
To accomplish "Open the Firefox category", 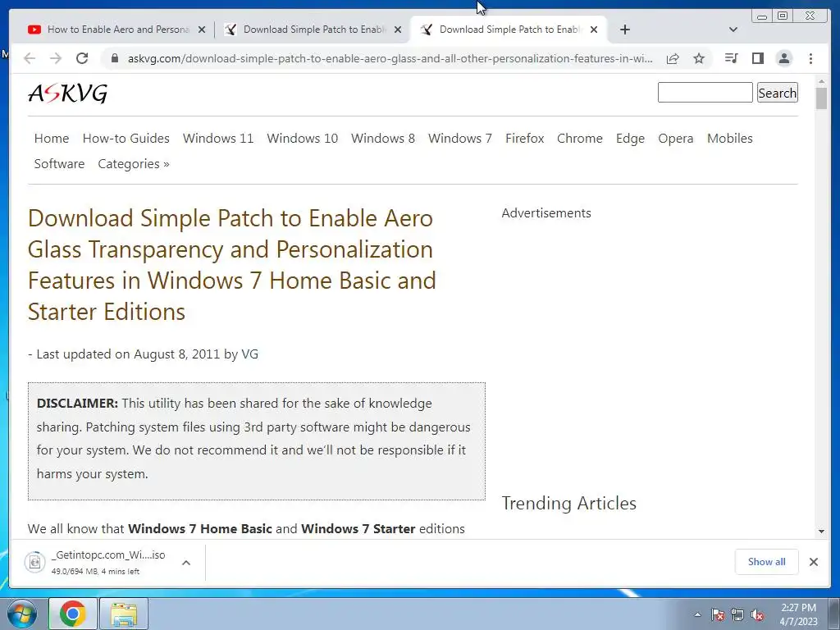I will click(524, 138).
